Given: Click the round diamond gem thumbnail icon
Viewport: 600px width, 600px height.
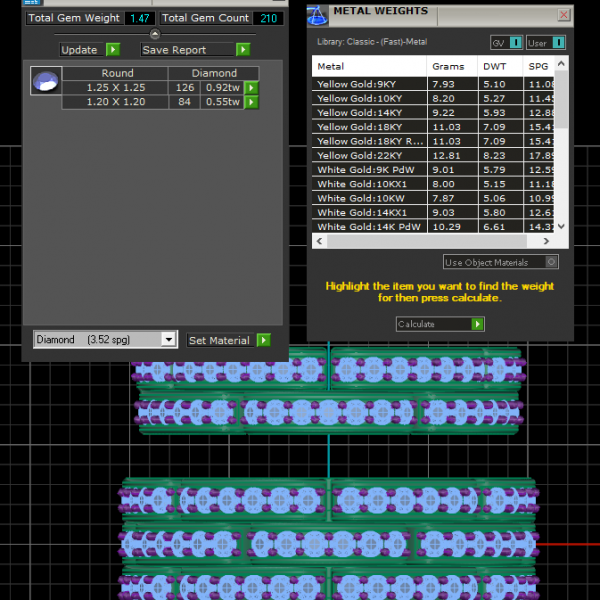Looking at the screenshot, I should [x=46, y=81].
